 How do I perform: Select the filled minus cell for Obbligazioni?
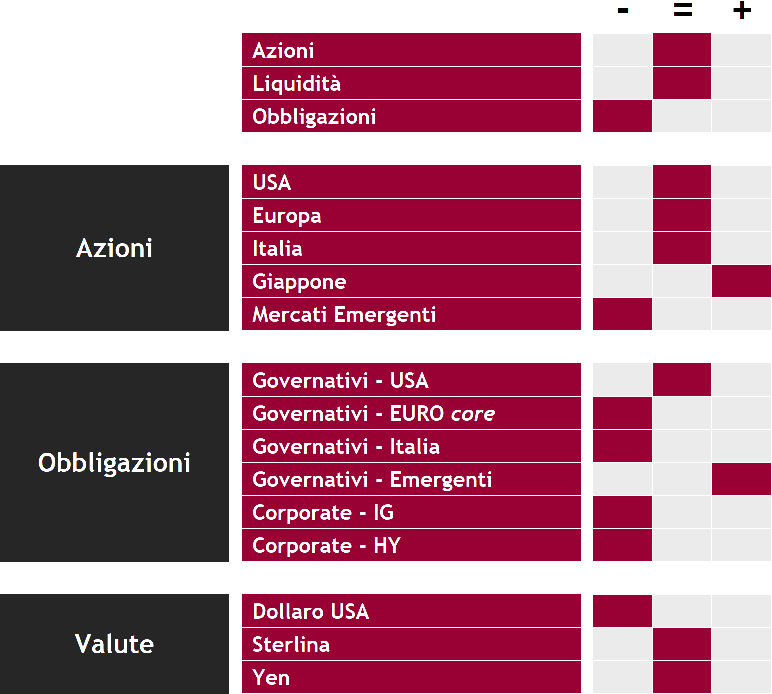622,116
